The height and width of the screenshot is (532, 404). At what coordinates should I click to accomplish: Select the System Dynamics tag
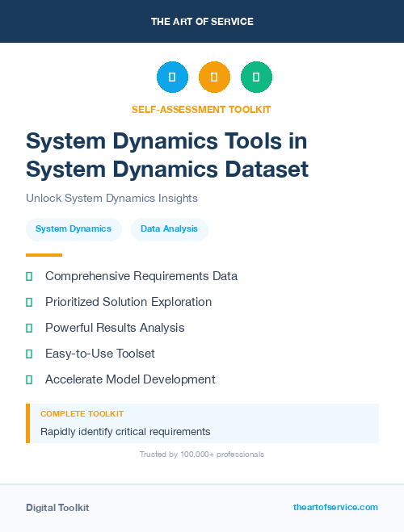[74, 229]
